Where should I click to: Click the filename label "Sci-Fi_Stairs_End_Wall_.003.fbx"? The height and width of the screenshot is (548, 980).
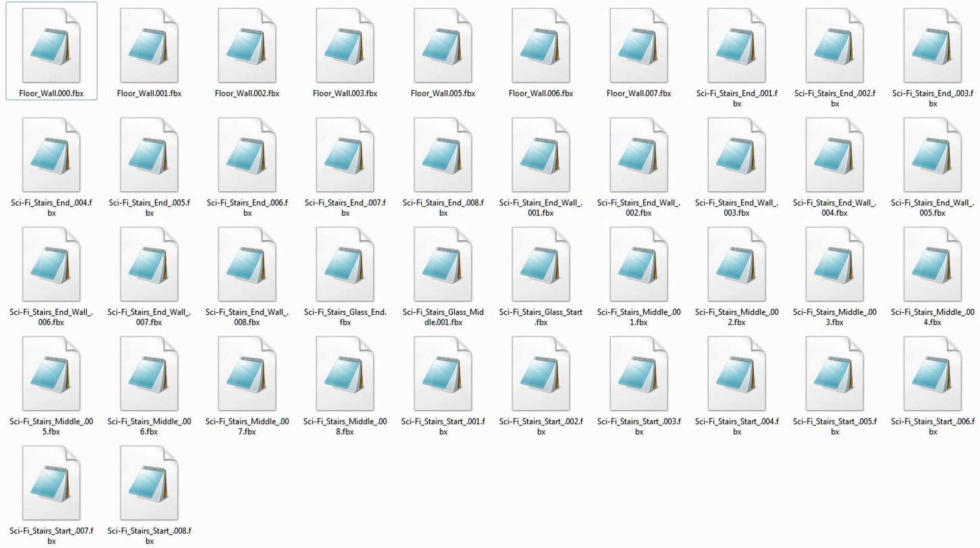coord(737,208)
